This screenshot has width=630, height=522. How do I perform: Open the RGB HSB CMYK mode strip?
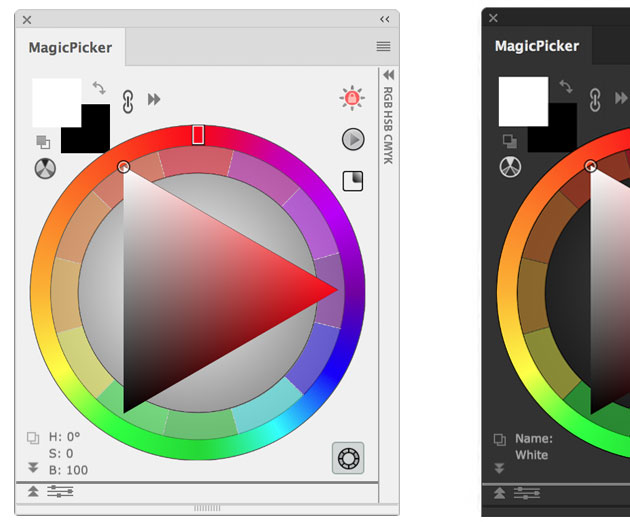(388, 125)
